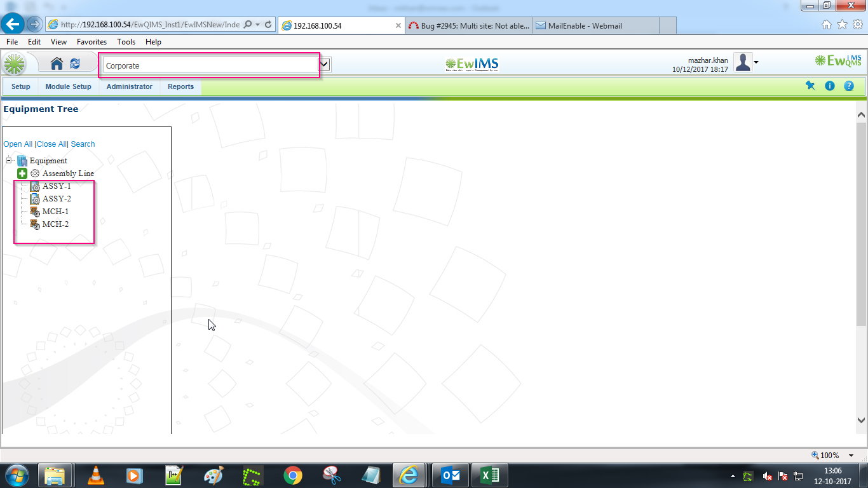This screenshot has width=868, height=488.
Task: Click the browser forward arrow
Action: (34, 25)
